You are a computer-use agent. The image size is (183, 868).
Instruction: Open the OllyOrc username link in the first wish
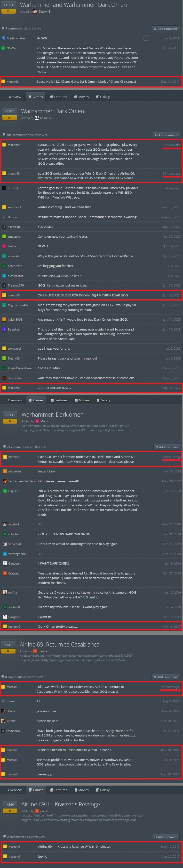pyautogui.click(x=12, y=48)
